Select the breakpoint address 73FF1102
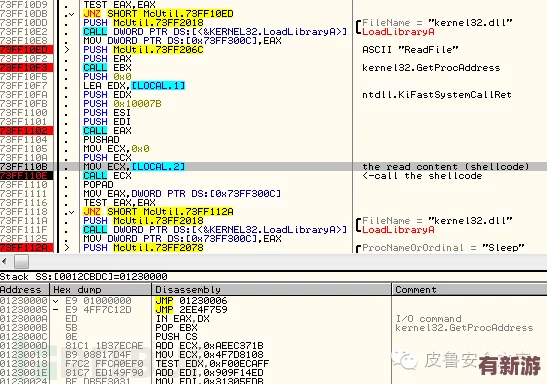 pyautogui.click(x=27, y=130)
